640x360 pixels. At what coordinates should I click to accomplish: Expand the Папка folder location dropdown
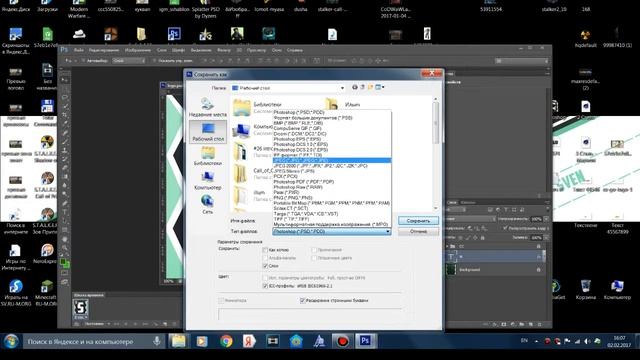coord(342,88)
